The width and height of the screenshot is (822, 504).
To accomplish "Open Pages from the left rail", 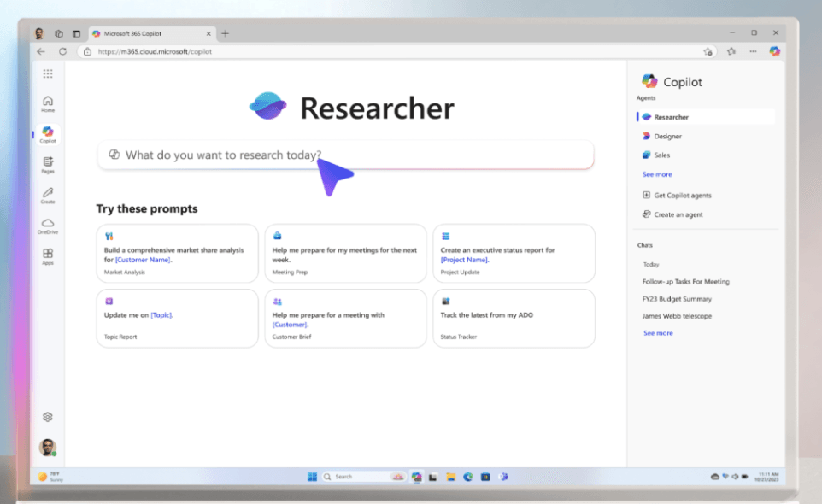I will point(48,165).
